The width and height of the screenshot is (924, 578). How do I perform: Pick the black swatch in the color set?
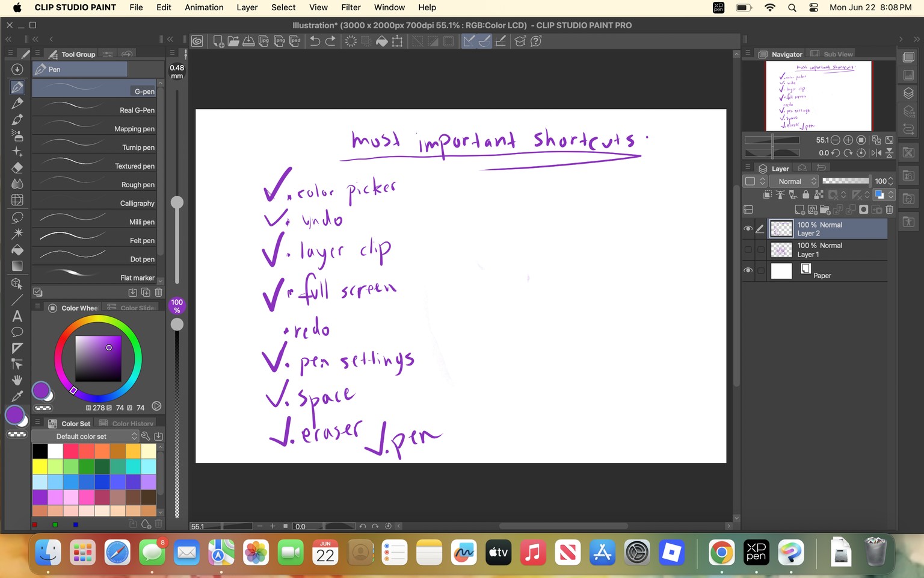click(x=40, y=451)
